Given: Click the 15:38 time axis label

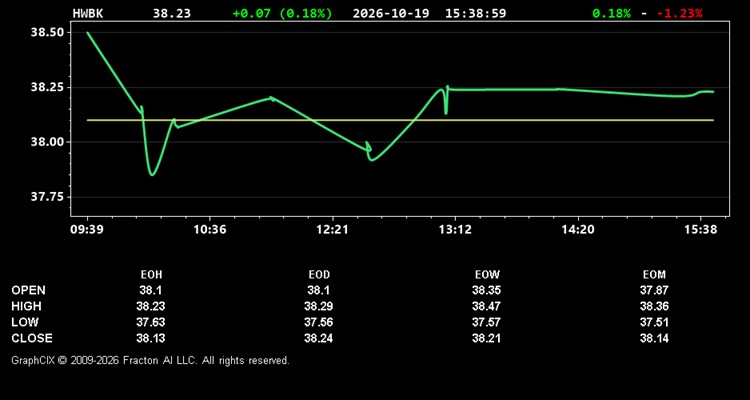Looking at the screenshot, I should coord(700,230).
